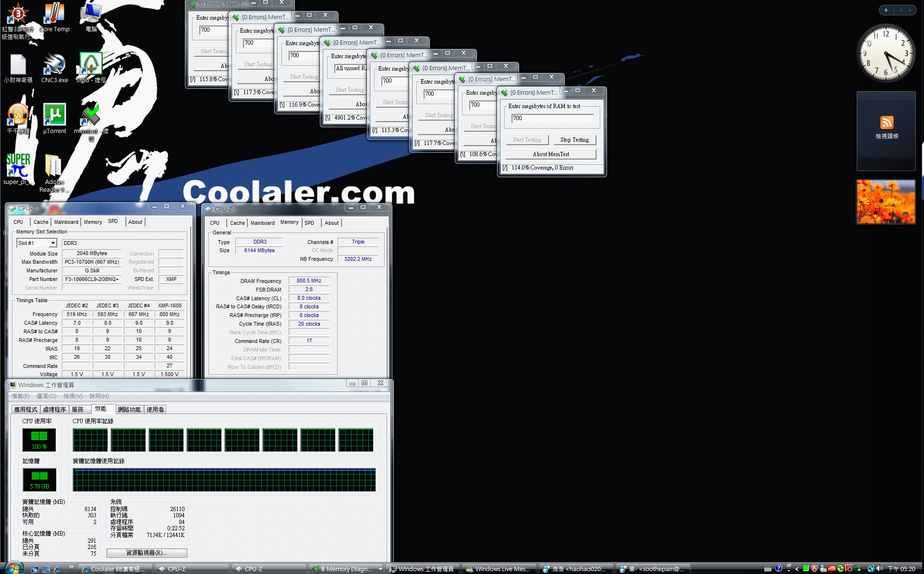
Task: Open the 電腦 (Computer) desktop icon
Action: coord(91,17)
